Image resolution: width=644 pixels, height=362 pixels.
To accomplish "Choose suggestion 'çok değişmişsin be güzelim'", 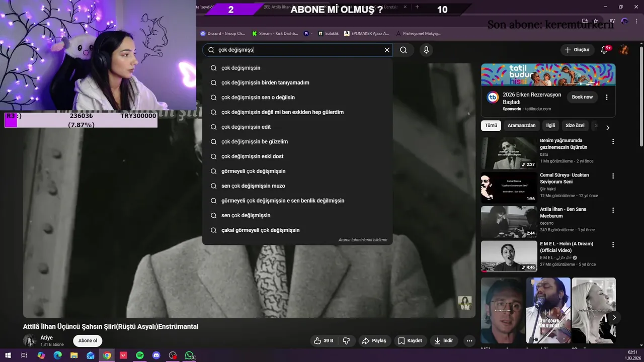I will [297, 142].
